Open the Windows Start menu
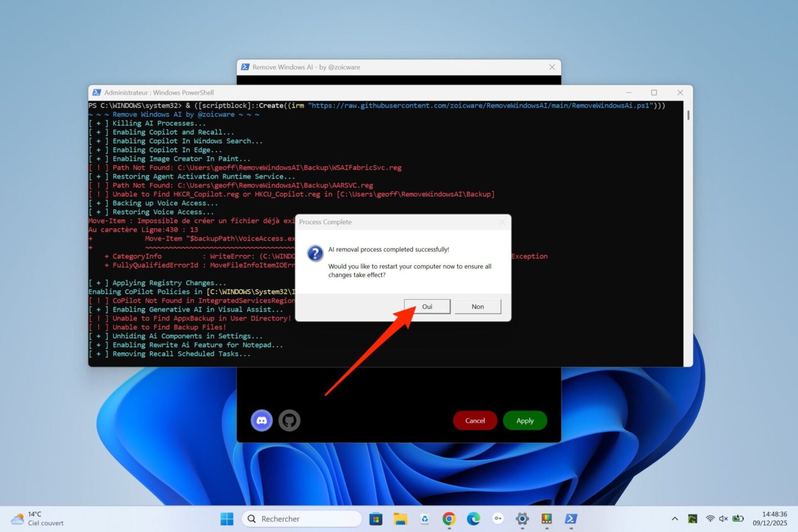 click(x=227, y=519)
